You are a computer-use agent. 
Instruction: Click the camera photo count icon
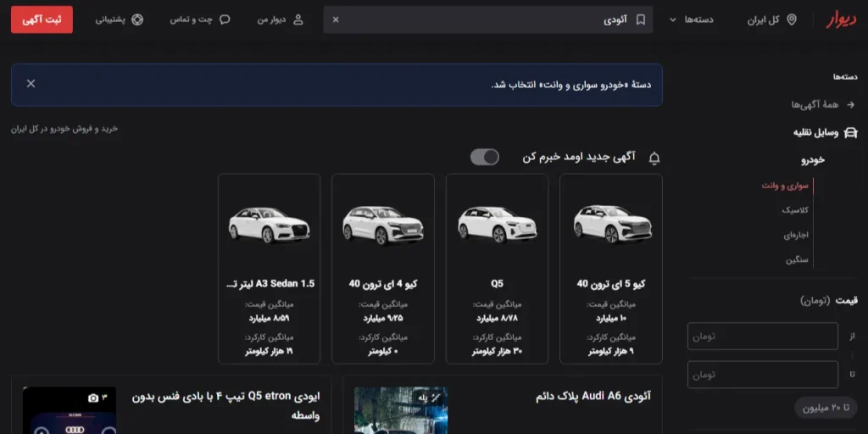click(93, 398)
